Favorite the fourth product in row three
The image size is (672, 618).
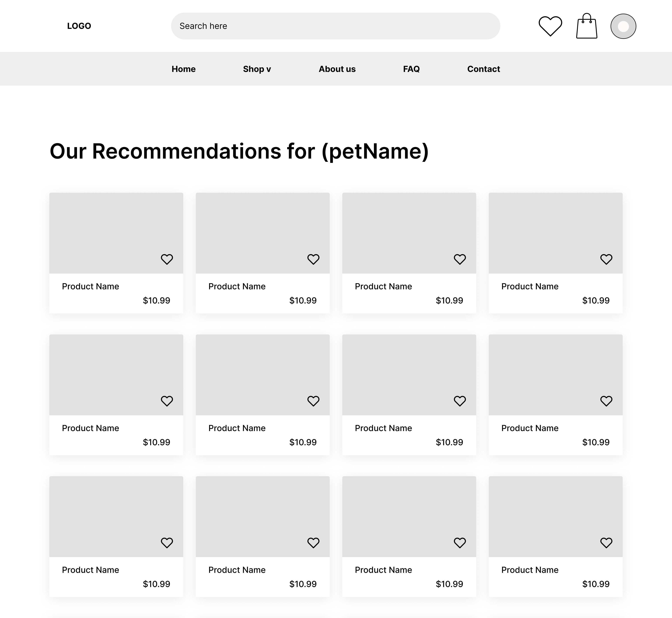(606, 543)
